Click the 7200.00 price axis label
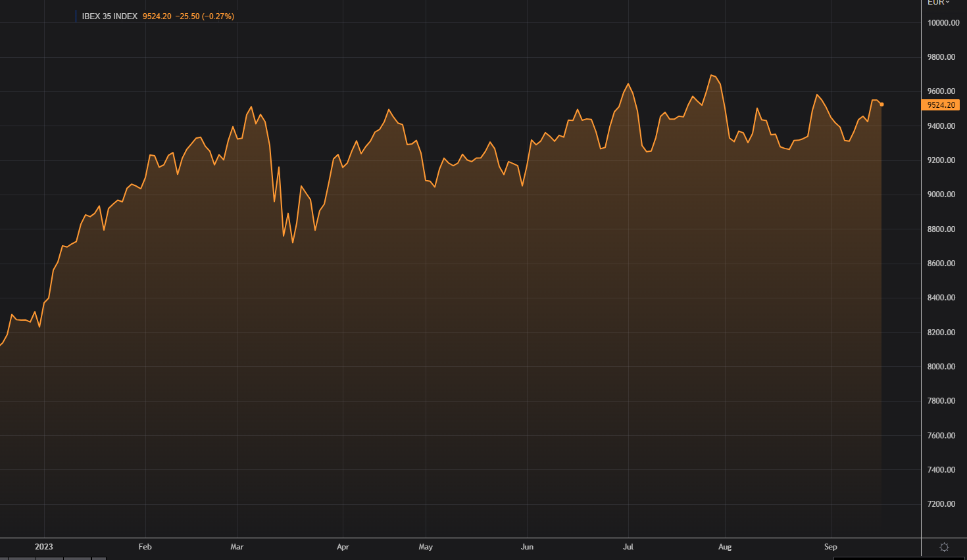 [x=941, y=504]
